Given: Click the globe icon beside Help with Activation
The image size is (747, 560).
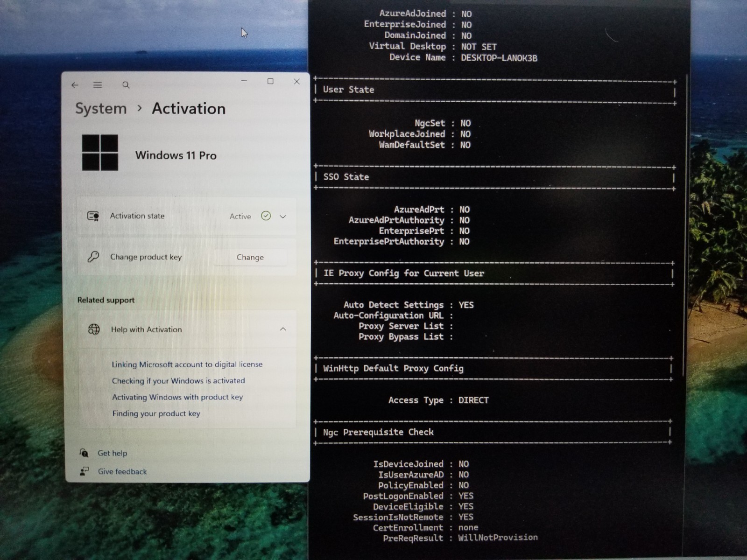Looking at the screenshot, I should 94,329.
